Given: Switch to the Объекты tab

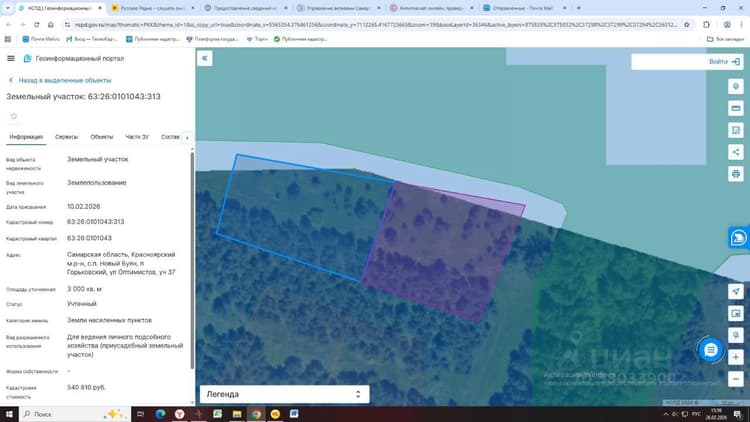Looking at the screenshot, I should pyautogui.click(x=101, y=137).
